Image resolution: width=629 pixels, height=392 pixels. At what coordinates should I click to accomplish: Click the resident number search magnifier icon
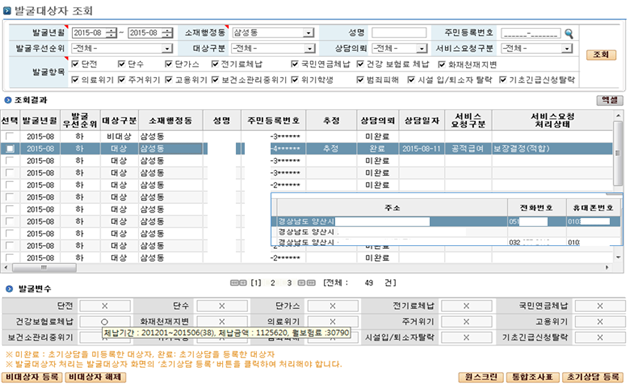(x=569, y=33)
